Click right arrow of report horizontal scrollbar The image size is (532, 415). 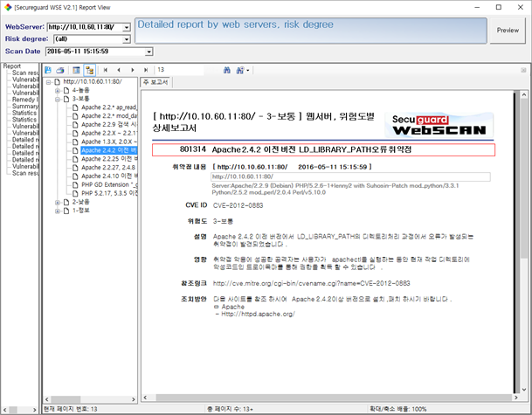click(x=516, y=398)
